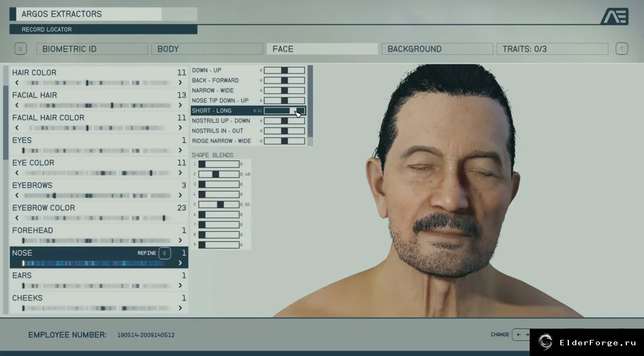Select the Ears row
Image resolution: width=644 pixels, height=356 pixels.
99,280
